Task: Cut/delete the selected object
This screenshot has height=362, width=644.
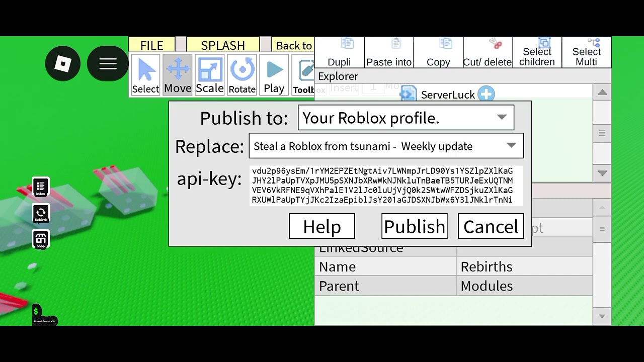Action: 488,53
